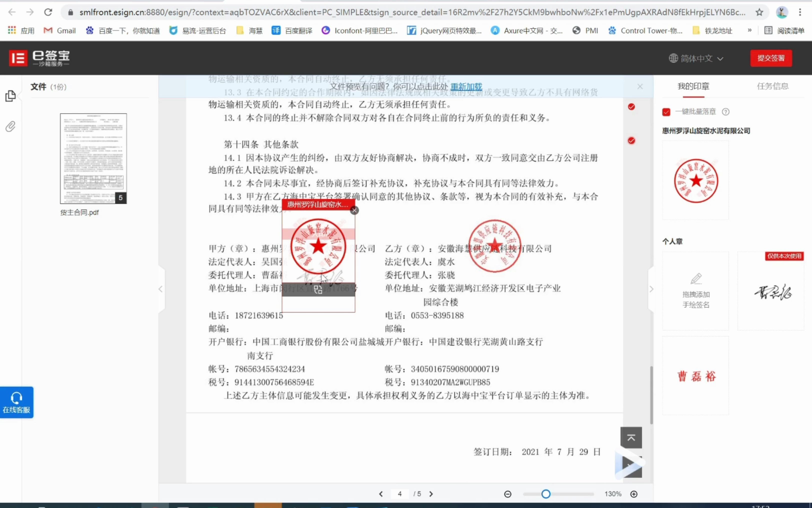Click the page number input field
Image resolution: width=812 pixels, height=508 pixels.
pos(399,494)
